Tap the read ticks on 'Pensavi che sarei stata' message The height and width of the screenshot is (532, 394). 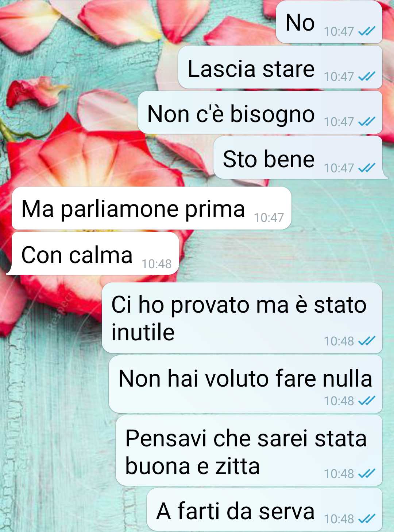pyautogui.click(x=367, y=474)
